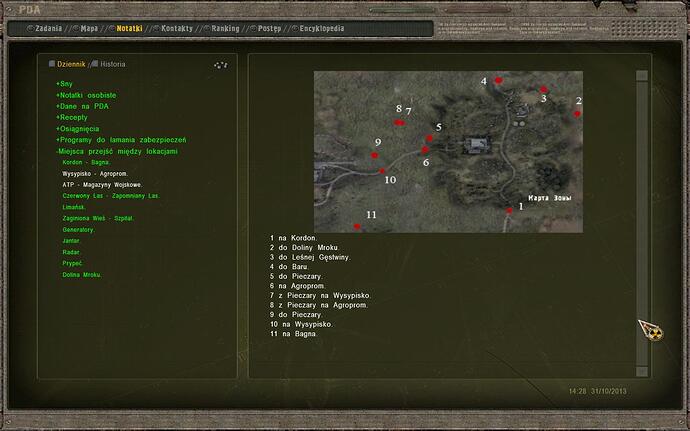Open the Limańsk entry

click(x=74, y=207)
